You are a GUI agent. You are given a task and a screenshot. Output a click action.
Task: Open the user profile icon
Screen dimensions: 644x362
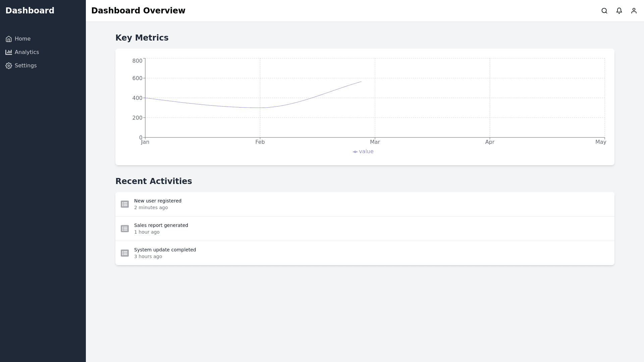(x=634, y=11)
